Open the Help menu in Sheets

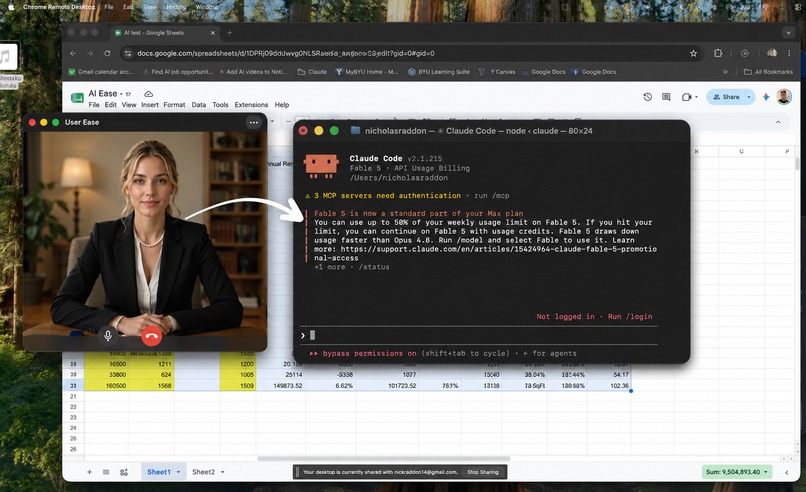[282, 105]
